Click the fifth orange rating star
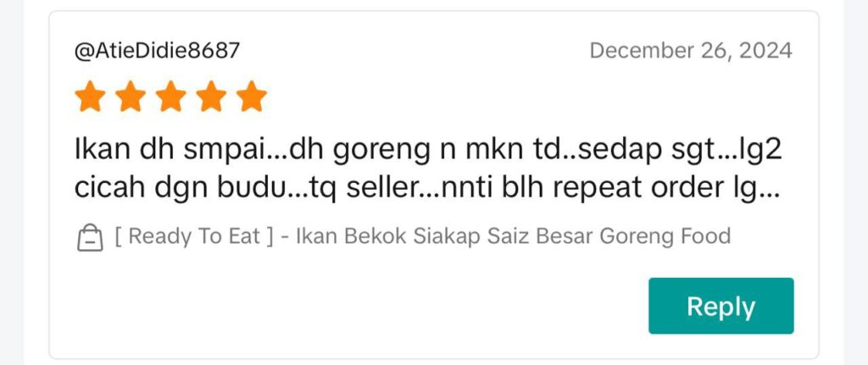 [252, 97]
